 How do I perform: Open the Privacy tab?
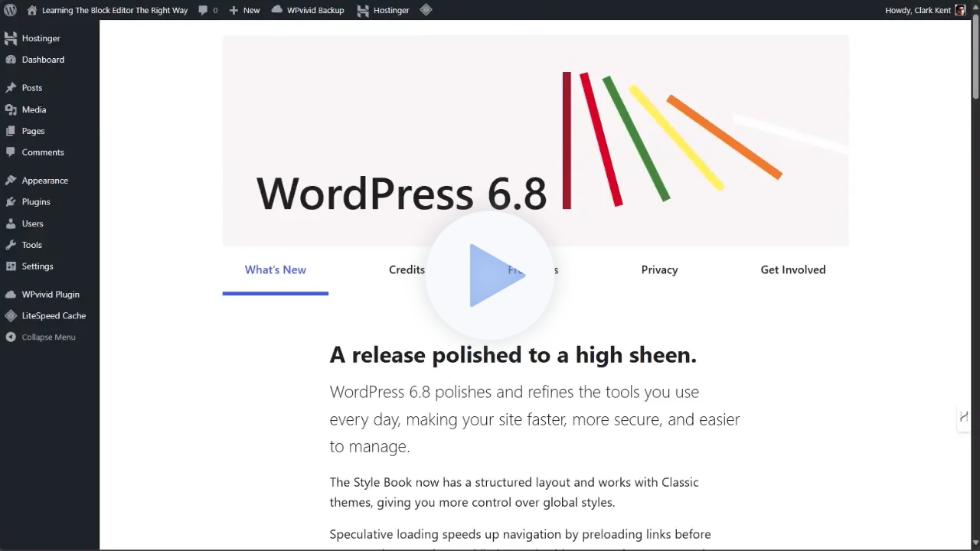(659, 269)
